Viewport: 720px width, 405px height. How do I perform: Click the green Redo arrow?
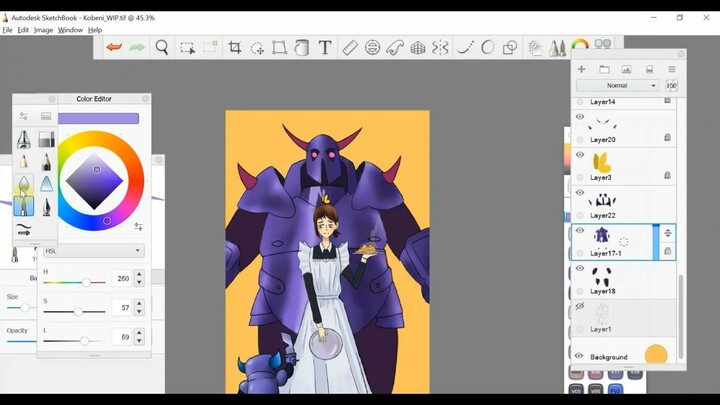click(137, 47)
